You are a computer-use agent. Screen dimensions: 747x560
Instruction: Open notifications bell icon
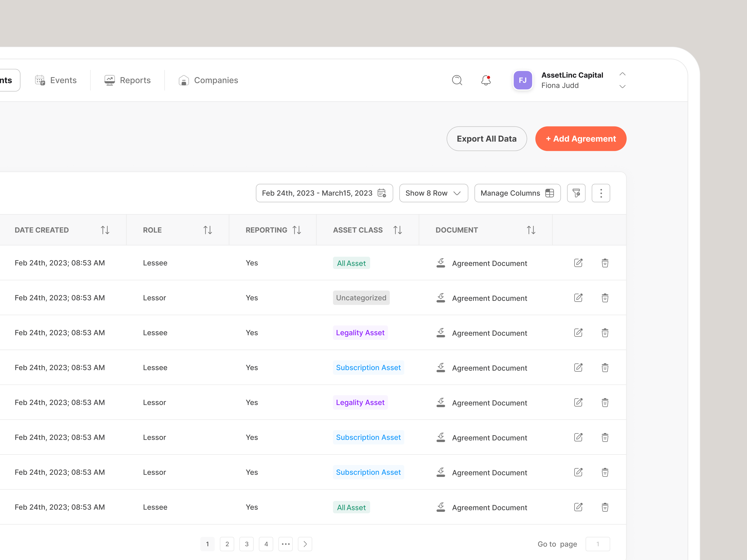click(x=486, y=80)
